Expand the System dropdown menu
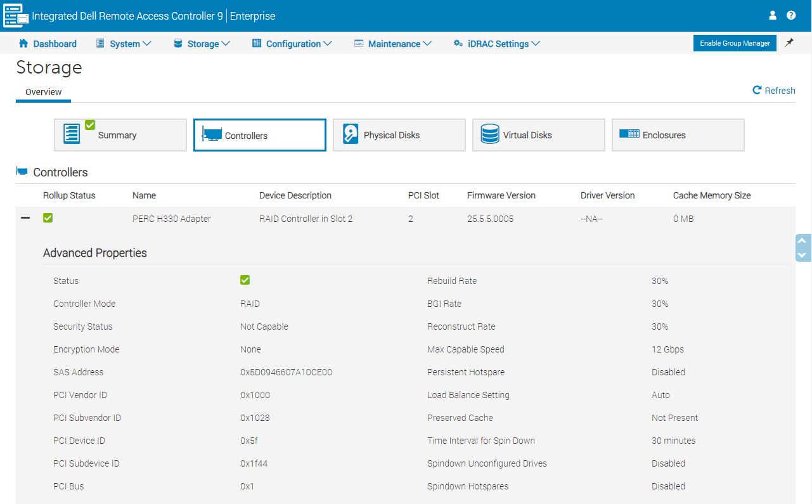This screenshot has width=812, height=504. coord(124,44)
